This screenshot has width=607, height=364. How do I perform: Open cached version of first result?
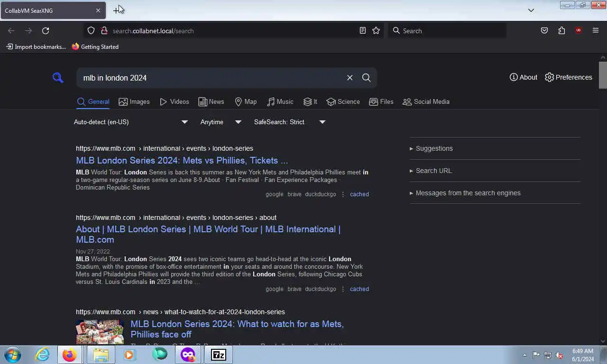click(359, 194)
